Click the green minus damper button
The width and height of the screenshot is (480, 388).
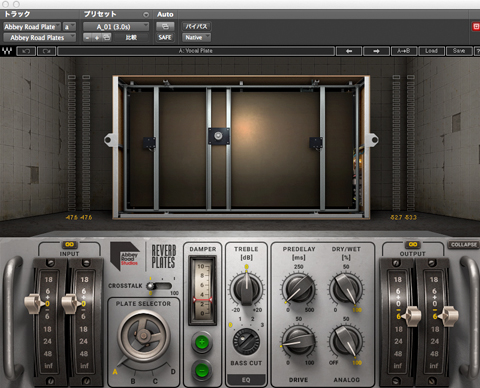(202, 370)
